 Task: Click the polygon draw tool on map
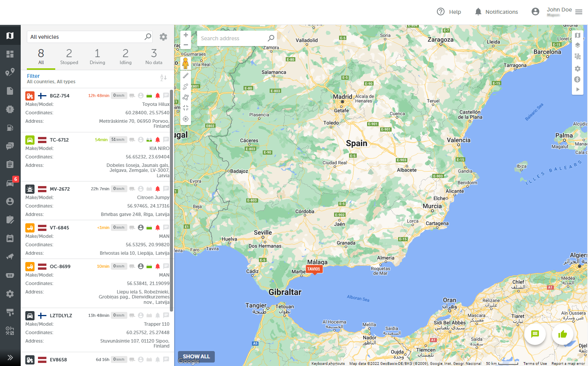(x=186, y=97)
